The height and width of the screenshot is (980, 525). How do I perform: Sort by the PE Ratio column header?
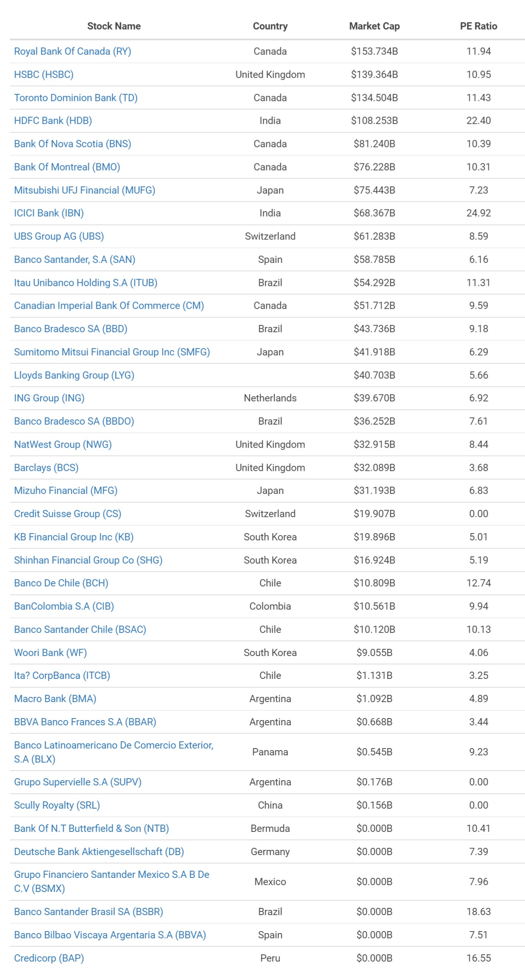(478, 26)
